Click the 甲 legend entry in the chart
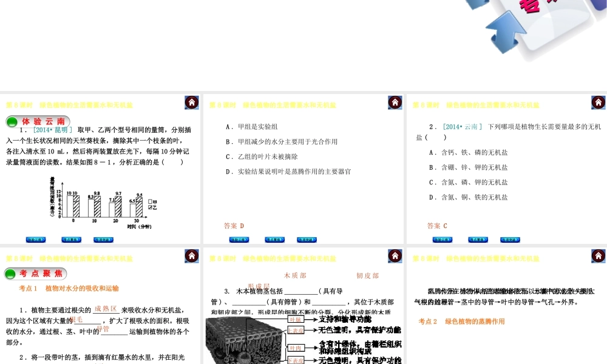This screenshot has height=364, width=607. pos(152,201)
